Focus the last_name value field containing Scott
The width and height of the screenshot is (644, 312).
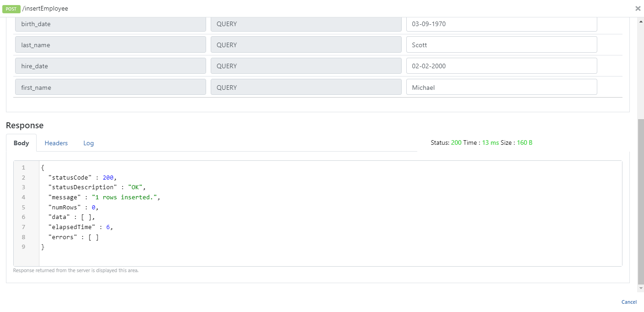pyautogui.click(x=501, y=45)
